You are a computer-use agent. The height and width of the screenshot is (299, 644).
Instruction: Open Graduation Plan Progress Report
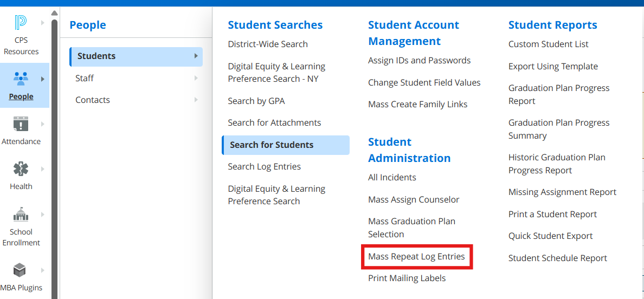(559, 94)
